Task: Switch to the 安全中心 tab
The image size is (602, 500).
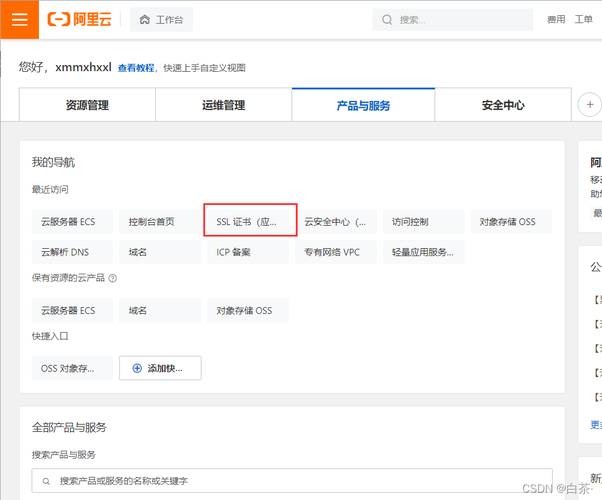Action: [503, 105]
